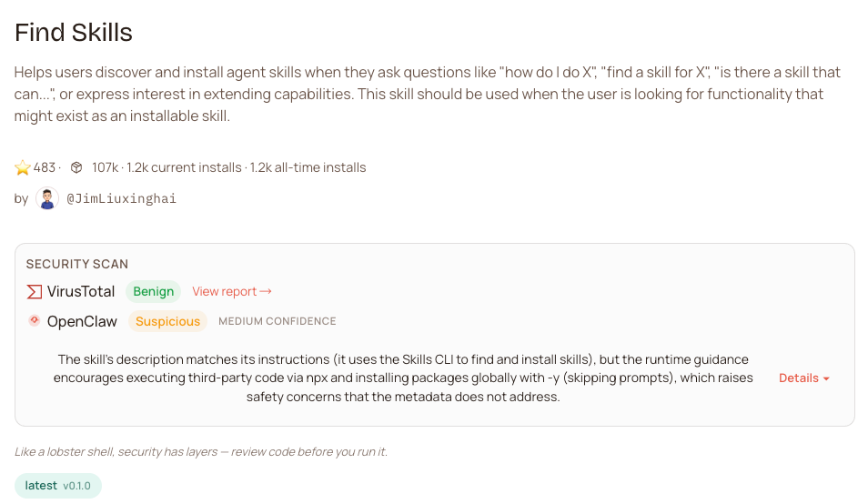The height and width of the screenshot is (504, 868).
Task: Click the star rating icon
Action: tap(23, 167)
